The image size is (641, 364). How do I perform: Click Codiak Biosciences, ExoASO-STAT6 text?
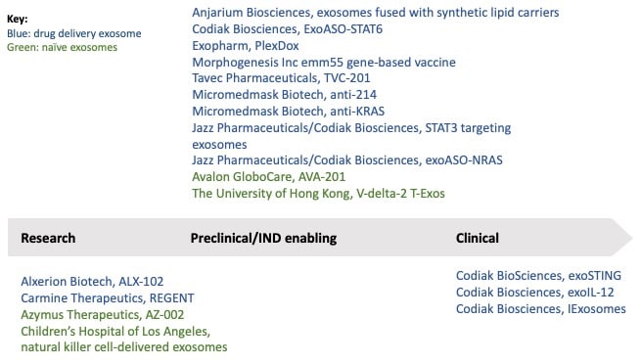(x=288, y=29)
